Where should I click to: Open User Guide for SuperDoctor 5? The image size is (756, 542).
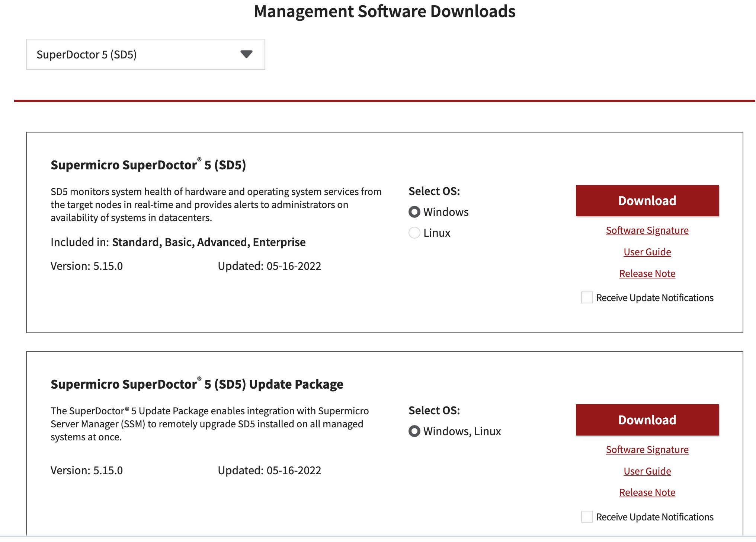tap(647, 252)
